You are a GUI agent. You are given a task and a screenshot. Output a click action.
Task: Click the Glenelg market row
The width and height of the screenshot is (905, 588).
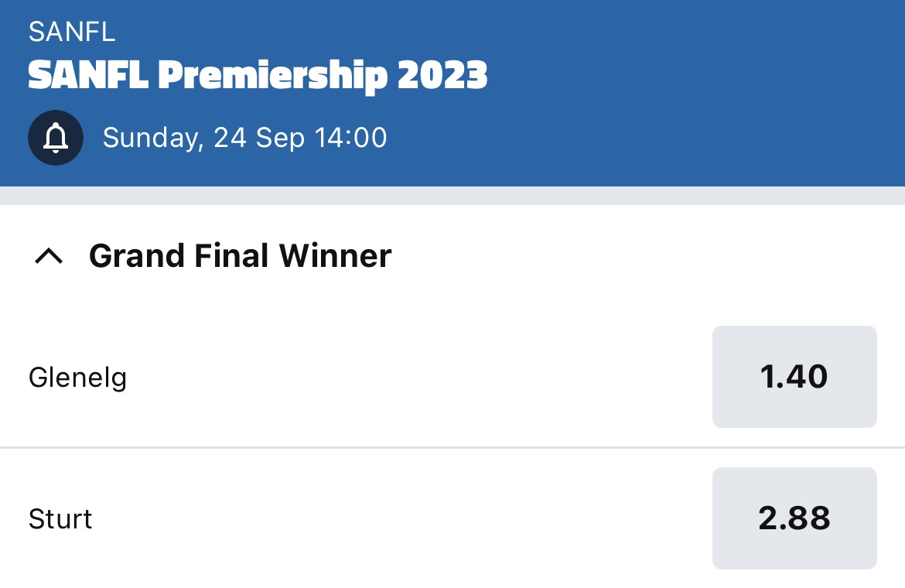[x=452, y=377]
